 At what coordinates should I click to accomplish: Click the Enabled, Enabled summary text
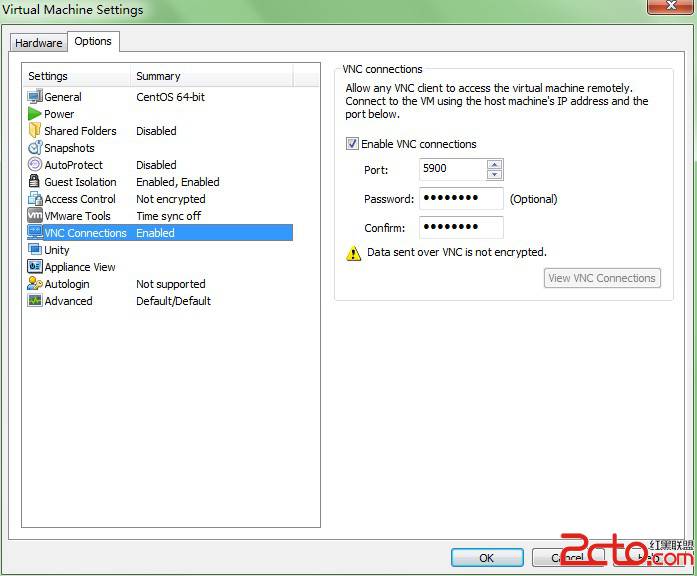(x=178, y=182)
